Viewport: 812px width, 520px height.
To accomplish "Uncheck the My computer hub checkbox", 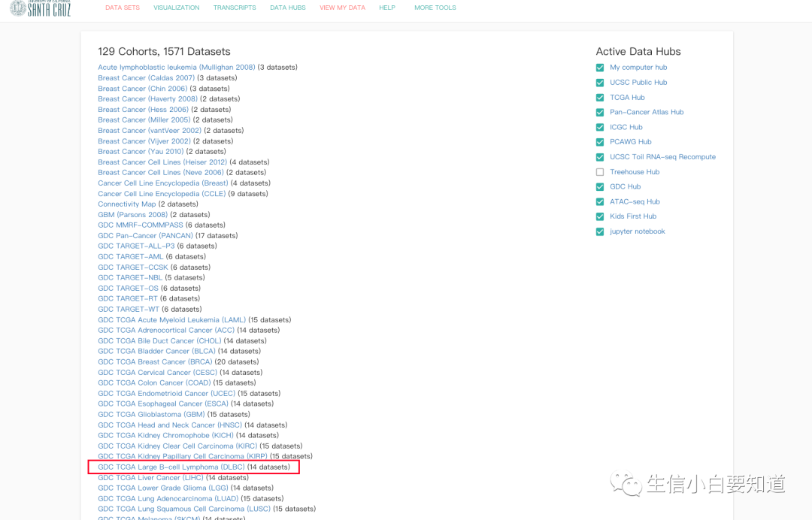I will click(x=600, y=68).
